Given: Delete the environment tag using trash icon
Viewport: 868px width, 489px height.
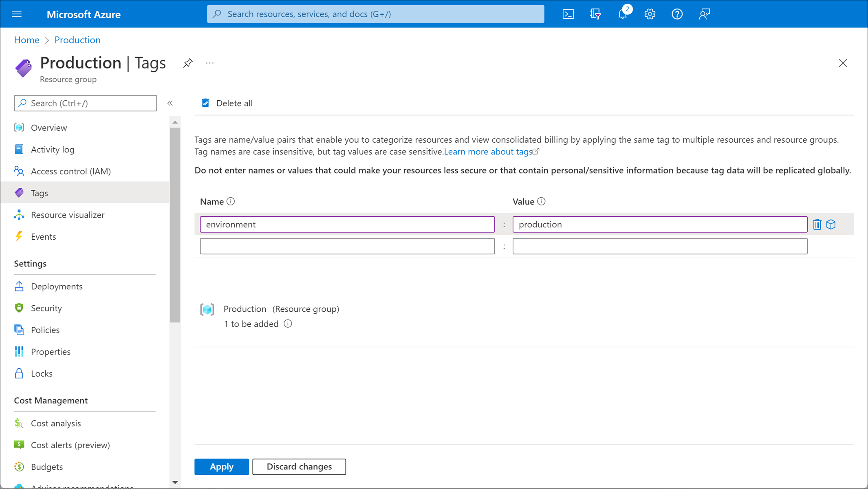Looking at the screenshot, I should tap(817, 224).
